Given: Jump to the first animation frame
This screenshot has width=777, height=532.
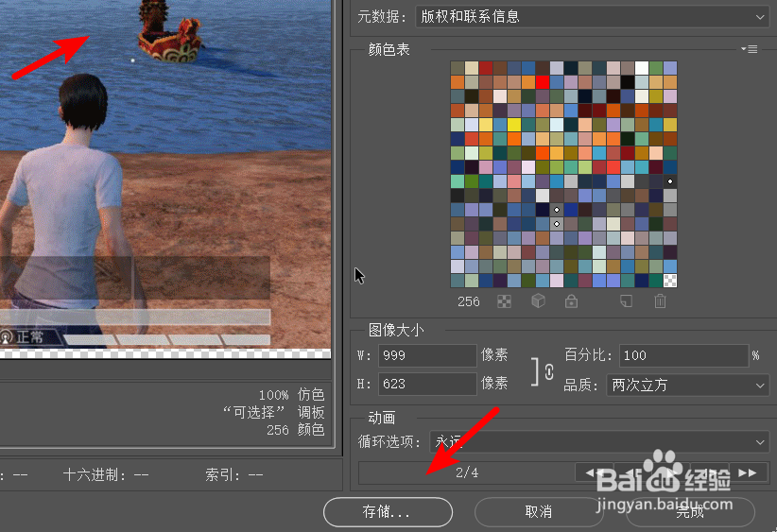Looking at the screenshot, I should click(594, 472).
